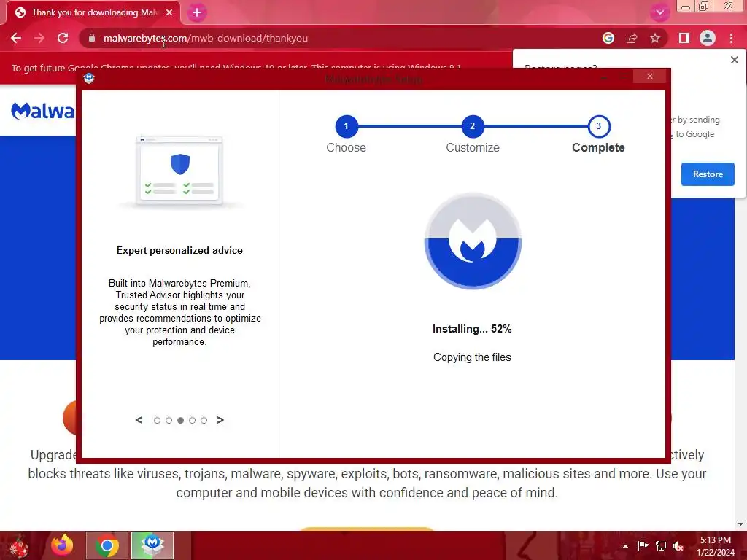Image resolution: width=747 pixels, height=560 pixels.
Task: Select the Thank you for downloading tab
Action: pos(93,12)
